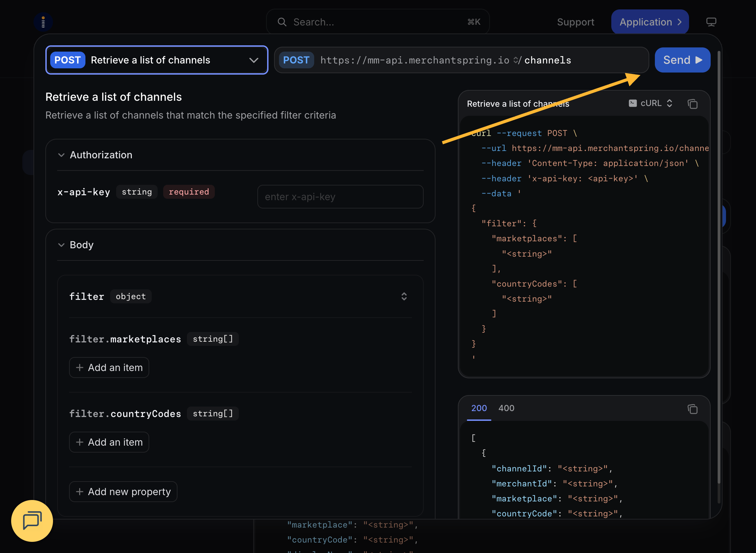The image size is (756, 553).
Task: Click the --url line in cURL code
Action: pos(595,148)
